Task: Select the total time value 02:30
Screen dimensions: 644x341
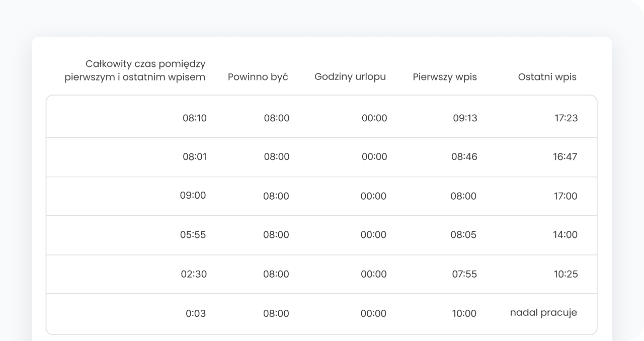Action: pyautogui.click(x=194, y=274)
